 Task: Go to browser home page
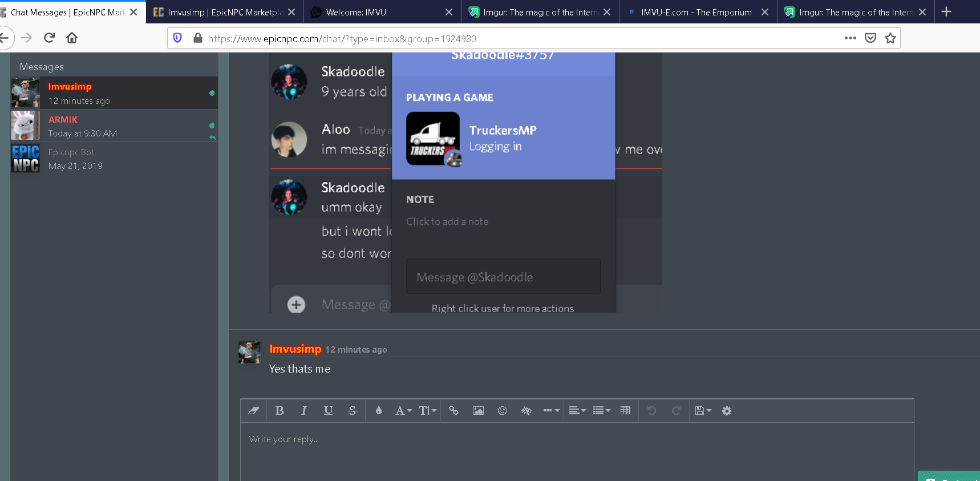[72, 38]
